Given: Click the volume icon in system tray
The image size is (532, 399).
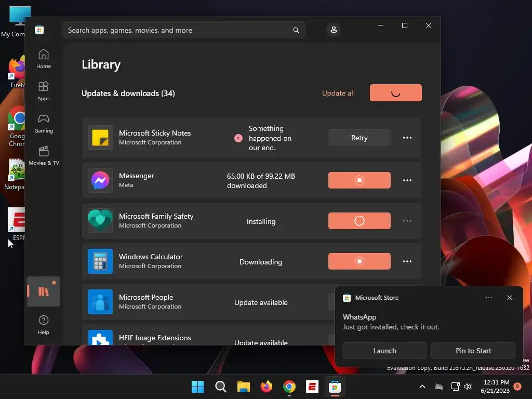Looking at the screenshot, I should (468, 387).
